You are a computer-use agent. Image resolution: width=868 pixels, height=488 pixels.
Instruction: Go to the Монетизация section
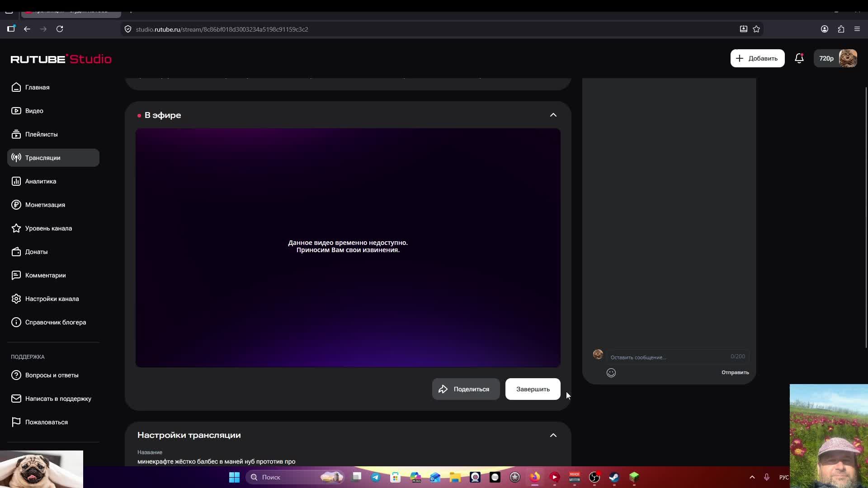[45, 205]
